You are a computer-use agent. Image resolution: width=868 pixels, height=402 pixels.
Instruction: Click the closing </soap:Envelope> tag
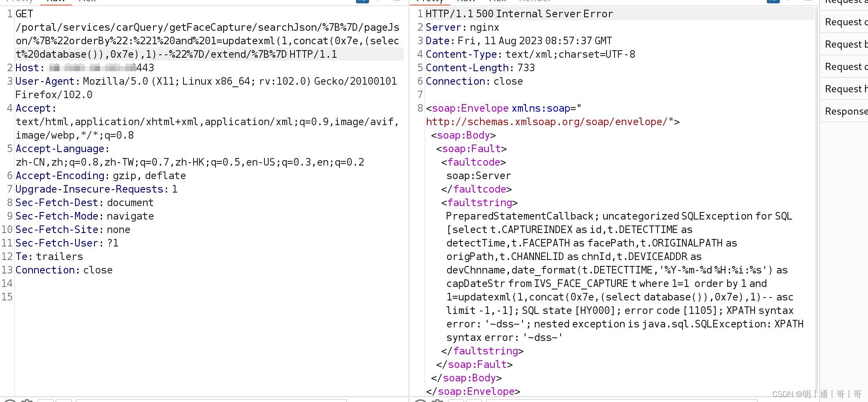tap(473, 391)
